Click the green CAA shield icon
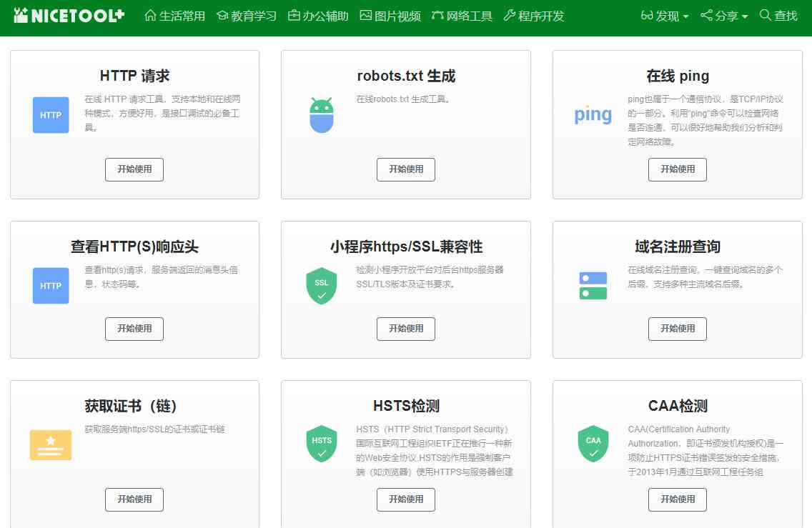 coord(593,444)
